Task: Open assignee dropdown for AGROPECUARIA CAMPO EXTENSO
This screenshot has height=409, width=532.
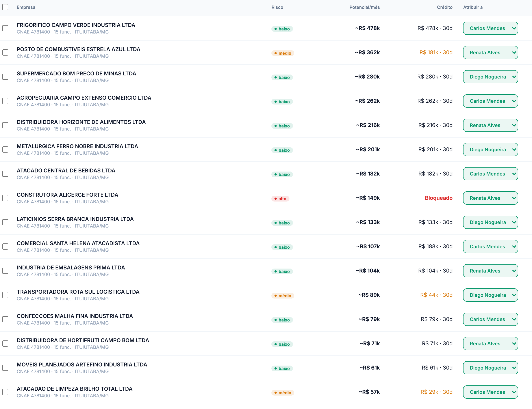Action: pyautogui.click(x=490, y=101)
